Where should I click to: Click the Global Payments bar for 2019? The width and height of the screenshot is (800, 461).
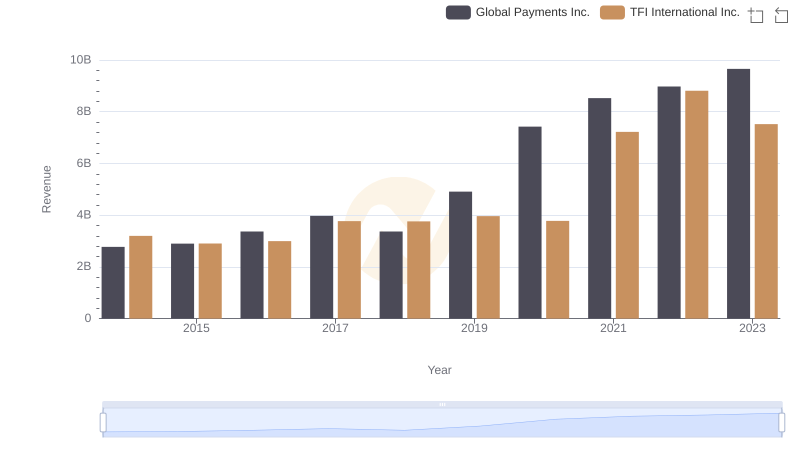click(x=460, y=255)
